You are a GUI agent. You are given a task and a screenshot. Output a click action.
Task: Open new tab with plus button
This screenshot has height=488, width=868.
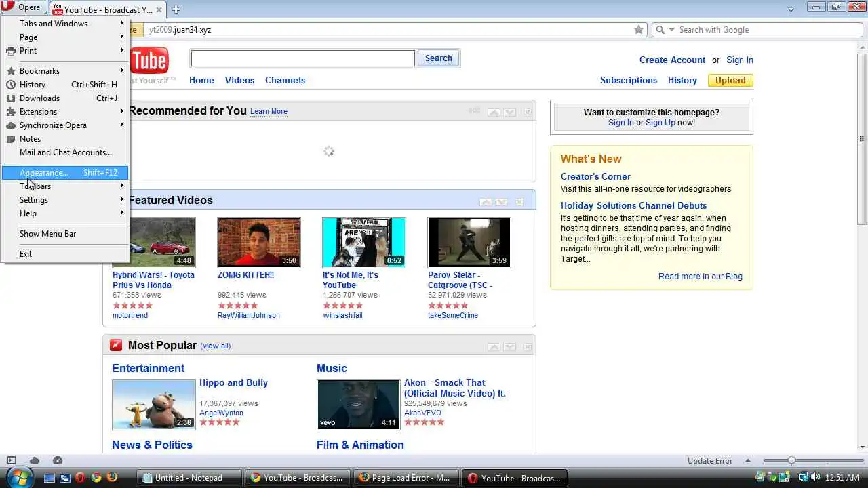point(176,9)
